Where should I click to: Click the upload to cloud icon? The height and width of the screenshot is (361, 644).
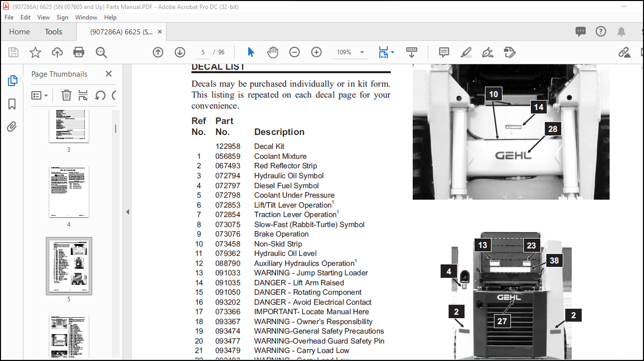[x=57, y=52]
